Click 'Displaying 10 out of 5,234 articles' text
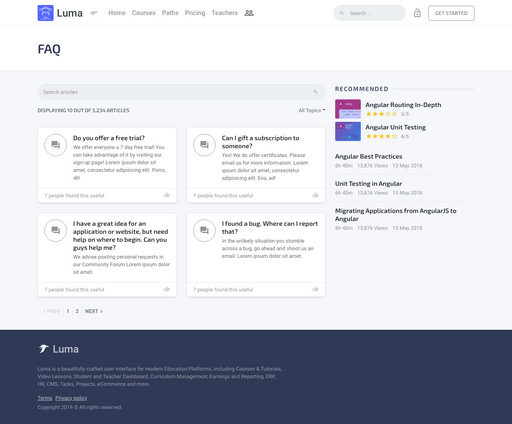This screenshot has height=424, width=512. 83,110
